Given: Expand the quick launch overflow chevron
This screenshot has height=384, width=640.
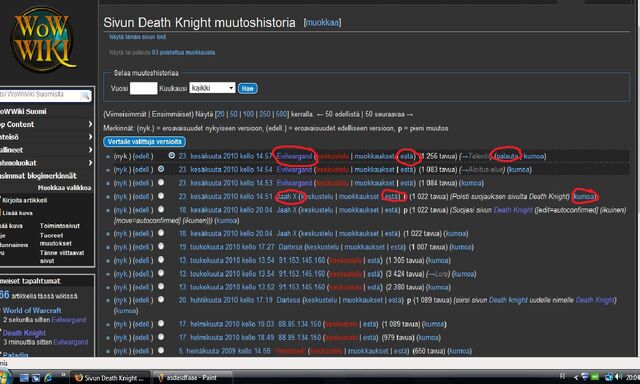Looking at the screenshot, I should click(63, 375).
